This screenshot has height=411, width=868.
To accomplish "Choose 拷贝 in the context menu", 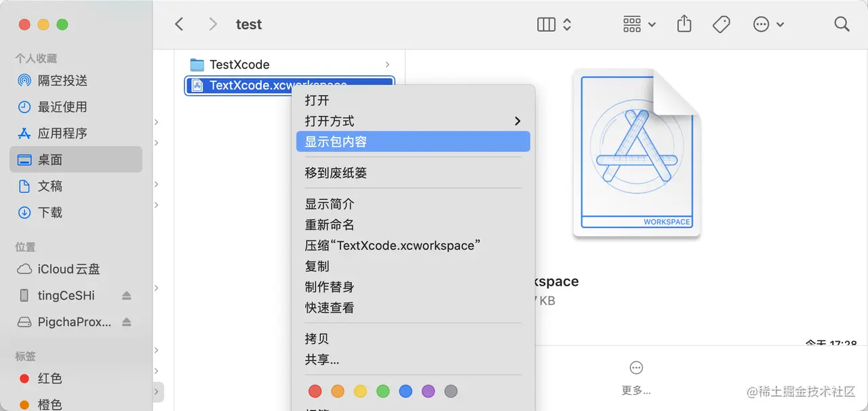I will (x=413, y=339).
